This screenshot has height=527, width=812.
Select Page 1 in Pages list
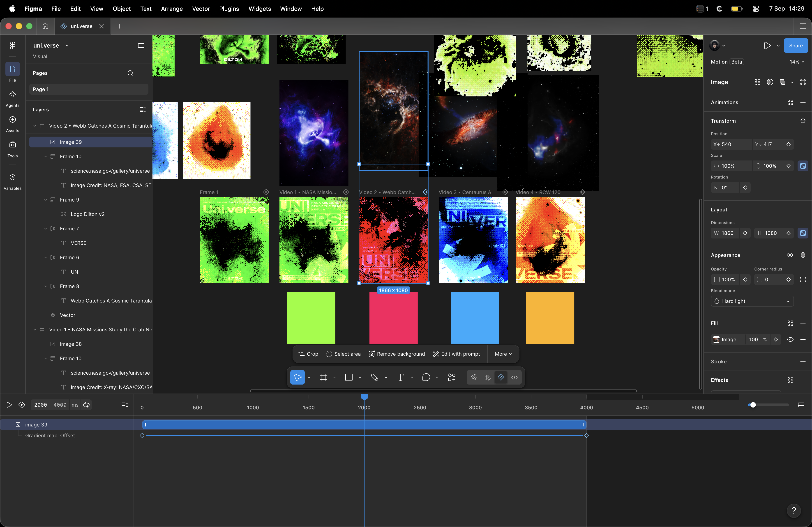tap(89, 89)
